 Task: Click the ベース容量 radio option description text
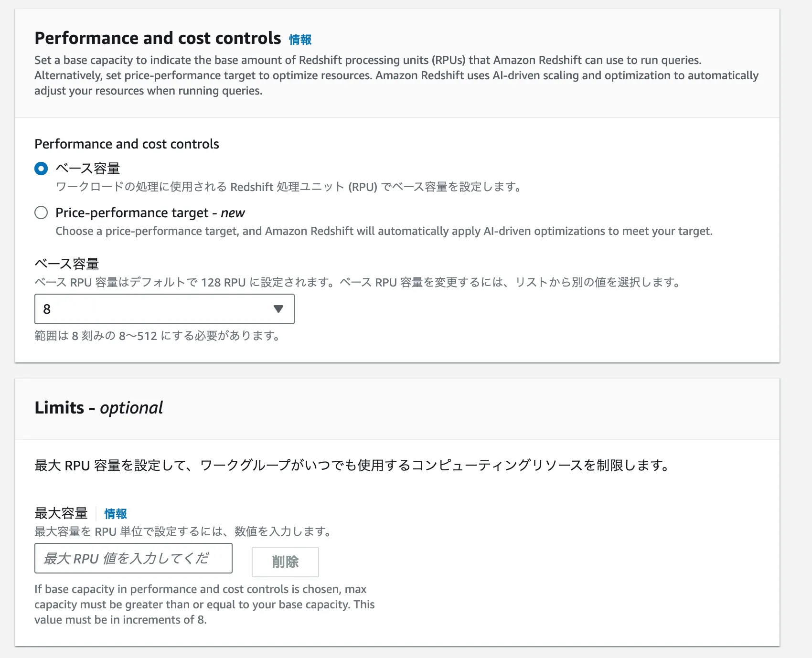click(288, 187)
